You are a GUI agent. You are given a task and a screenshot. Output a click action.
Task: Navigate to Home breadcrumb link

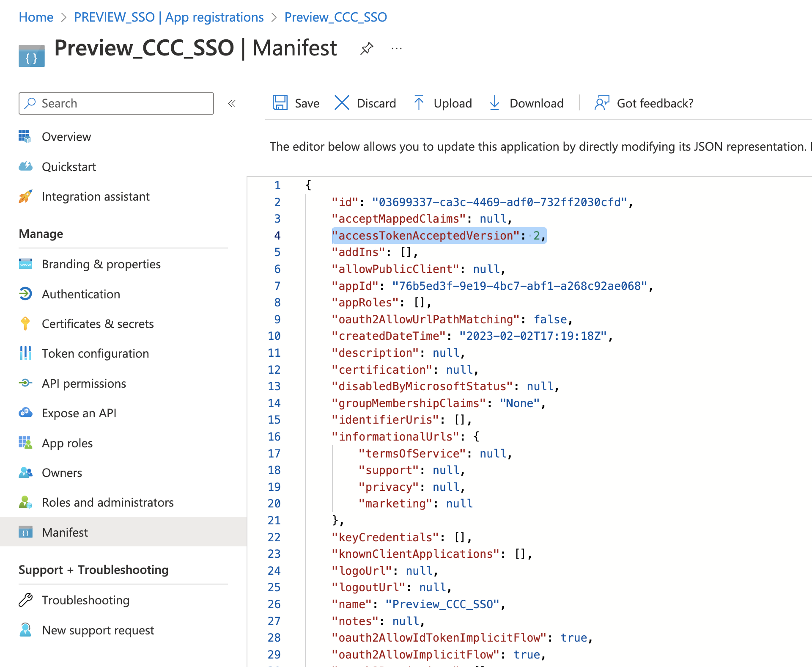(36, 17)
